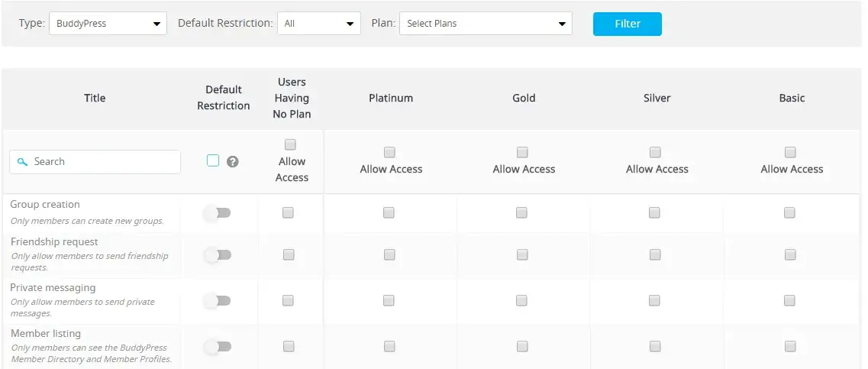
Task: Click the blue Filter button
Action: point(627,24)
